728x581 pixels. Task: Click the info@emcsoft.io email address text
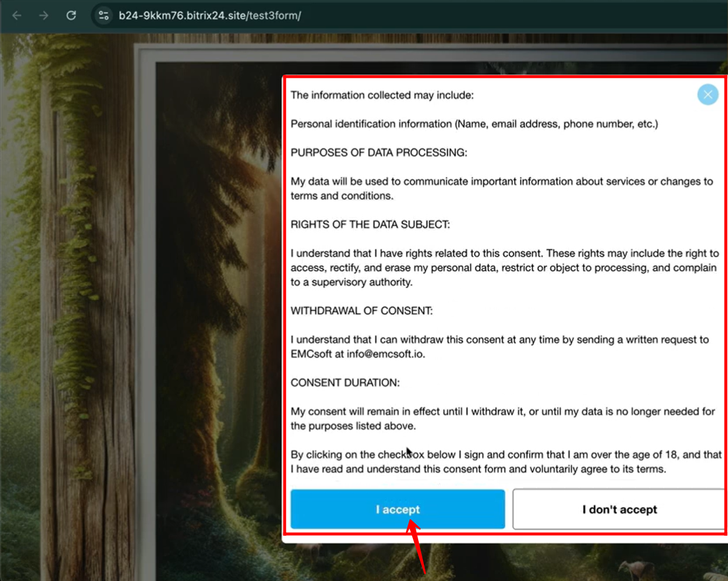pyautogui.click(x=386, y=354)
